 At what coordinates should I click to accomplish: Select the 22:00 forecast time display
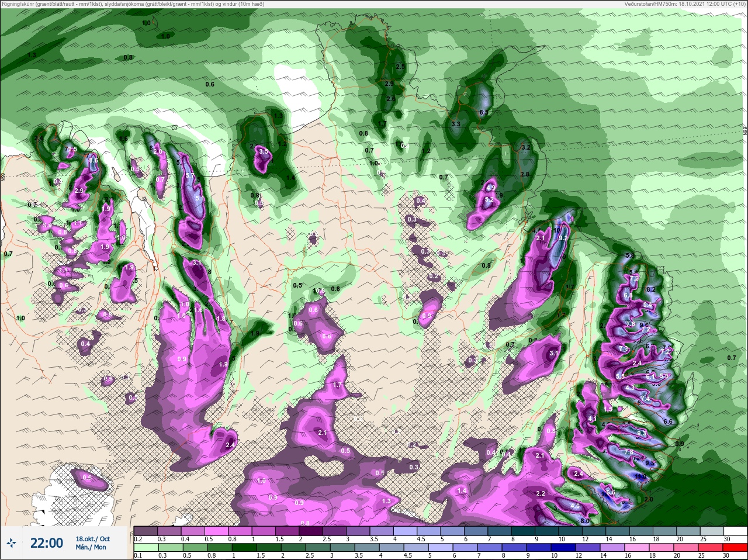47,543
